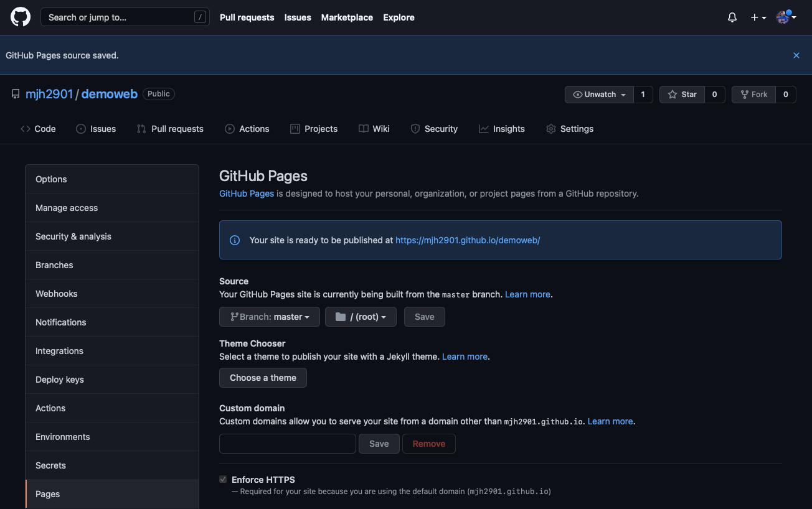Screen dimensions: 812x509
Task: Switch to the repository Issues tab
Action: pos(96,129)
